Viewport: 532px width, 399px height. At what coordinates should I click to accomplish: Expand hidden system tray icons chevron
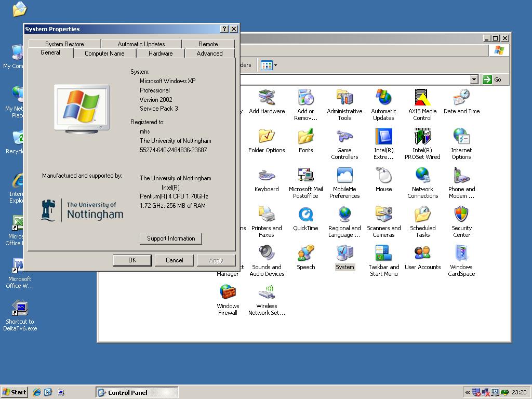pyautogui.click(x=468, y=393)
